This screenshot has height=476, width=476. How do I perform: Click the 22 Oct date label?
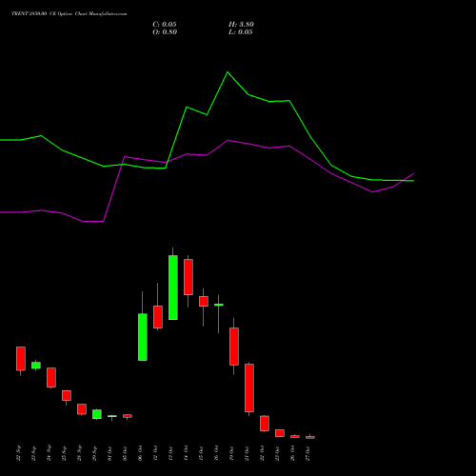pos(262,453)
